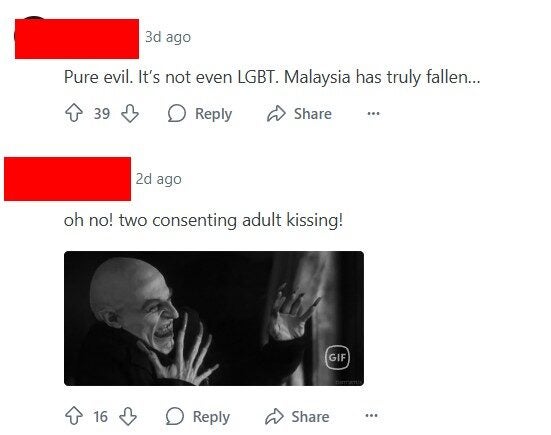Upvote the "Pure evil" comment
Image resolution: width=551 pixels, height=435 pixels.
tap(74, 113)
